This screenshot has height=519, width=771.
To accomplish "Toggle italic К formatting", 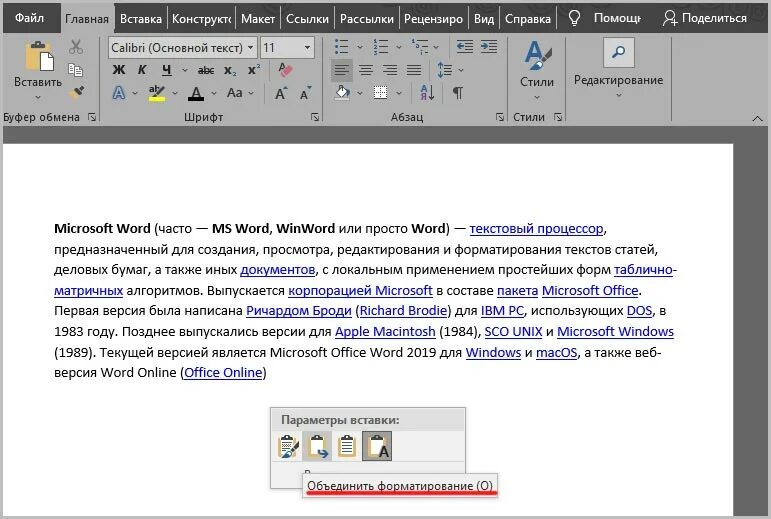I will coord(142,70).
